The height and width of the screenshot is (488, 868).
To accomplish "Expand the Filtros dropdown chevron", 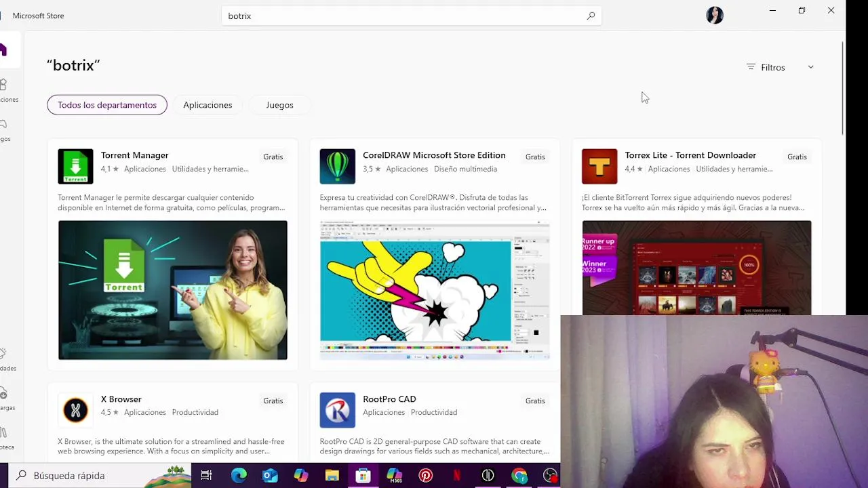I will (810, 67).
